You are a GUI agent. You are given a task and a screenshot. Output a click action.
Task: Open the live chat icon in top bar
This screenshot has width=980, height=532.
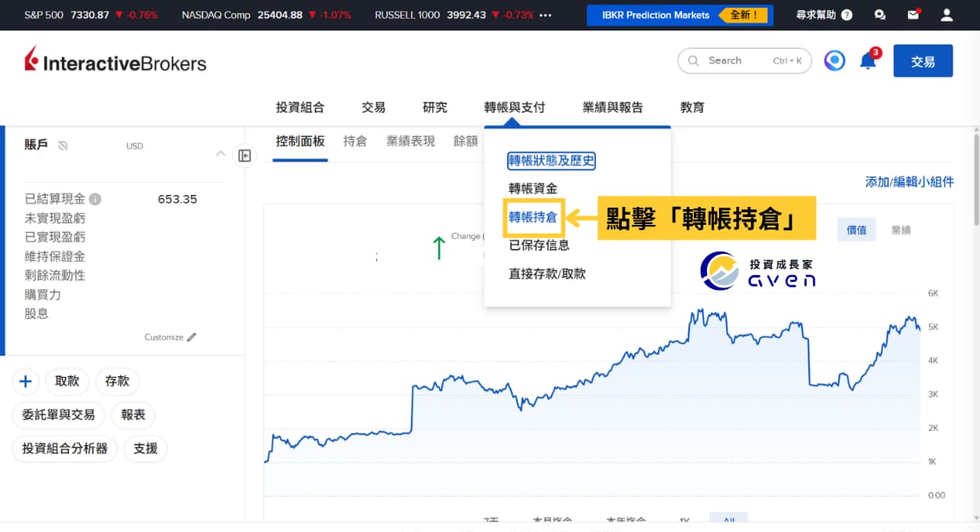880,15
